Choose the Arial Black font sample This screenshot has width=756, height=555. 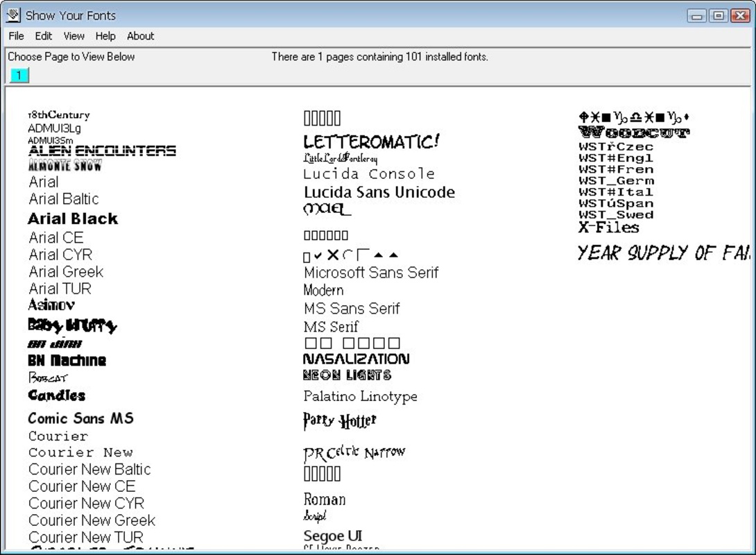tap(73, 219)
